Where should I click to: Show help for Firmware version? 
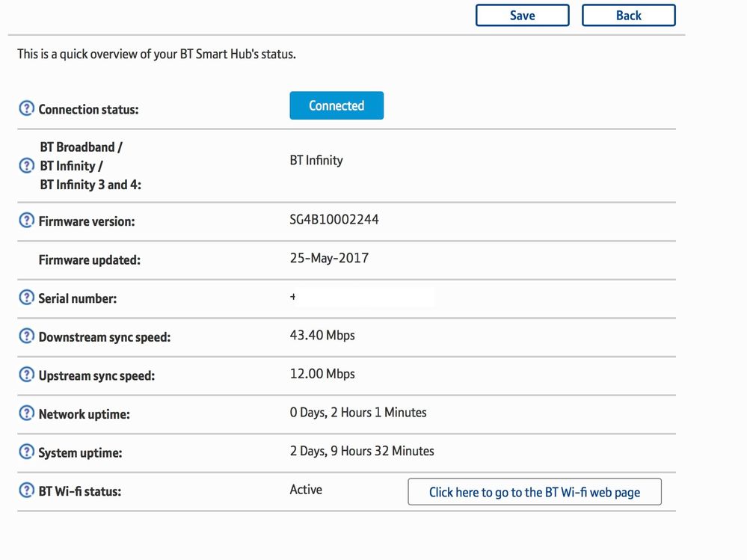pos(27,220)
